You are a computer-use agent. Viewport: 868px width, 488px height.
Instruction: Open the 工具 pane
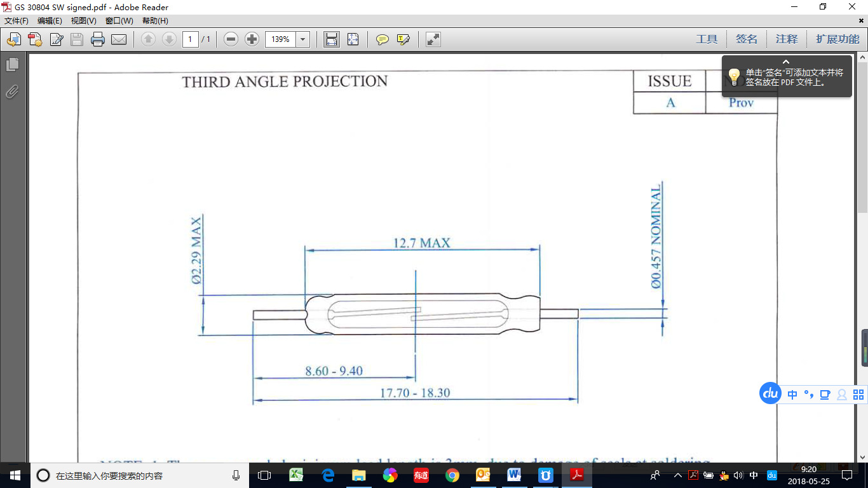click(x=707, y=39)
